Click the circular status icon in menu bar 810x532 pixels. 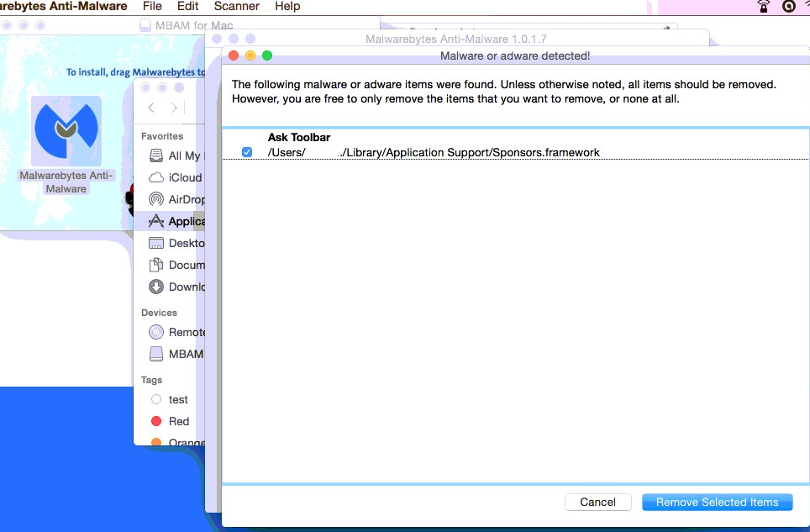[788, 6]
